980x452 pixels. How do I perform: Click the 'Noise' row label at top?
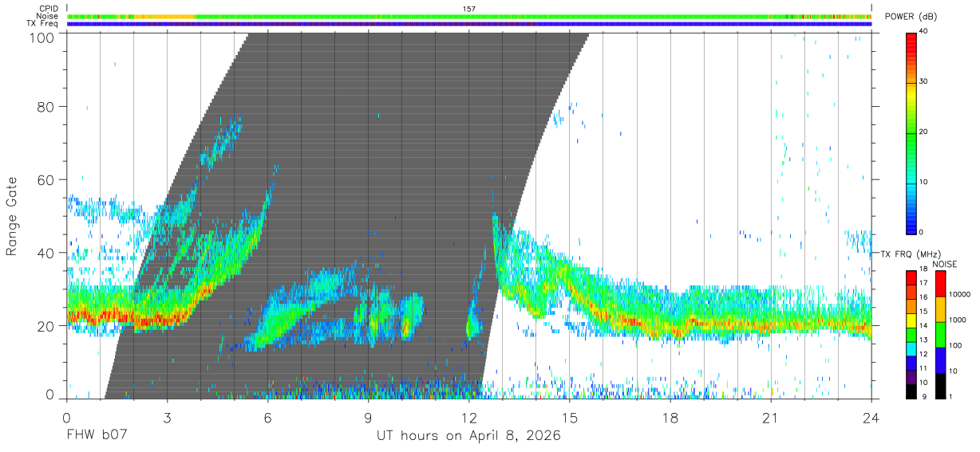[48, 16]
